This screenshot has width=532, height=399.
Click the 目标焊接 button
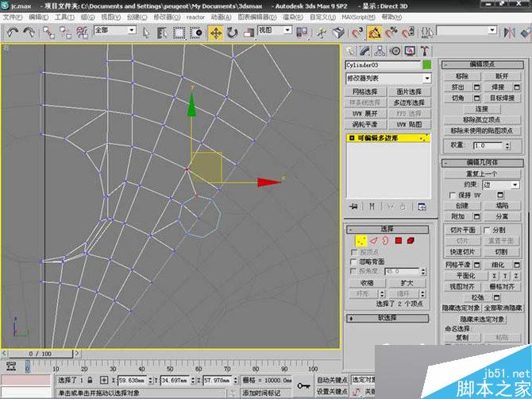pos(502,98)
